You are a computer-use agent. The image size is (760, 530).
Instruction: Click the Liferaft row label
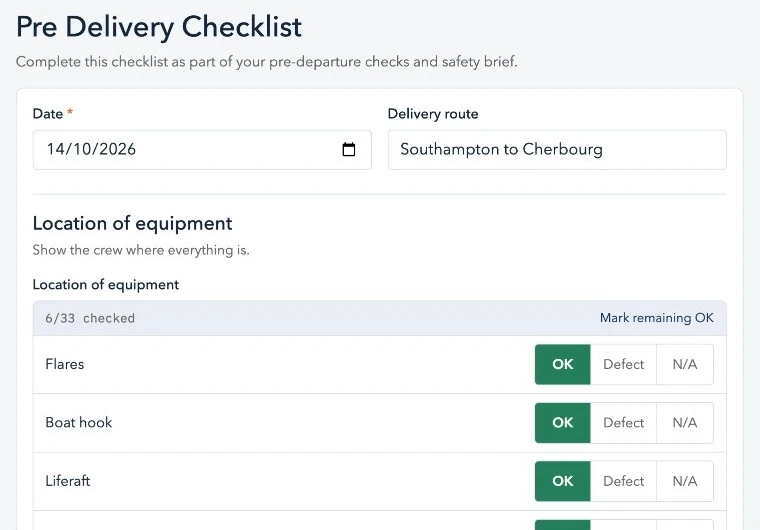click(x=68, y=481)
